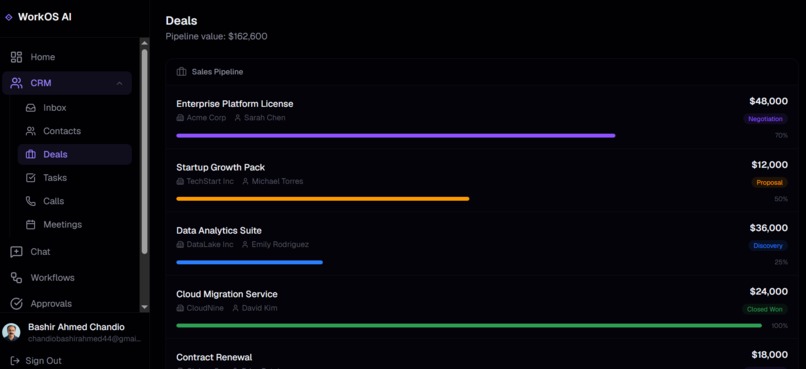Click the Sign Out button
806x369 pixels.
[36, 361]
